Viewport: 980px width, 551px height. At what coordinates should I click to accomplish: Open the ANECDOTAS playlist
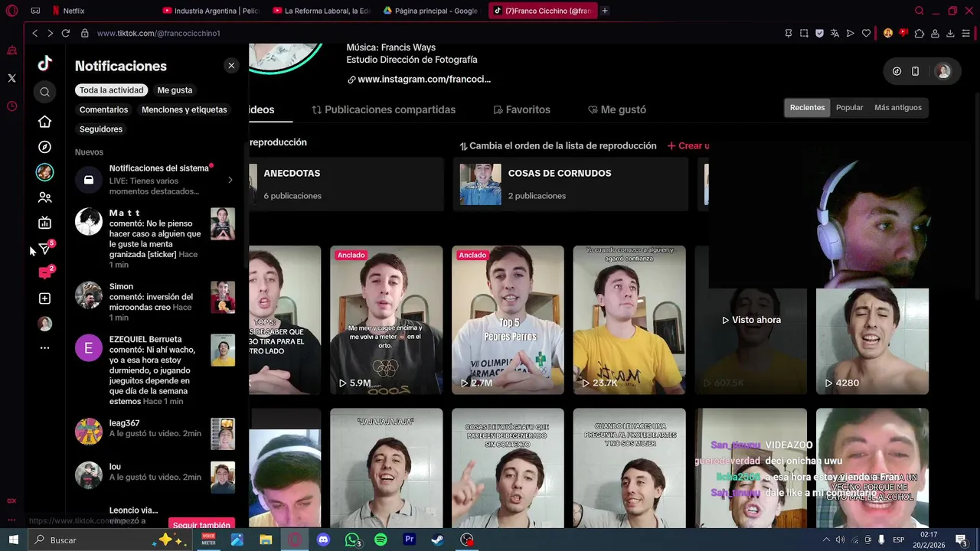[x=346, y=184]
